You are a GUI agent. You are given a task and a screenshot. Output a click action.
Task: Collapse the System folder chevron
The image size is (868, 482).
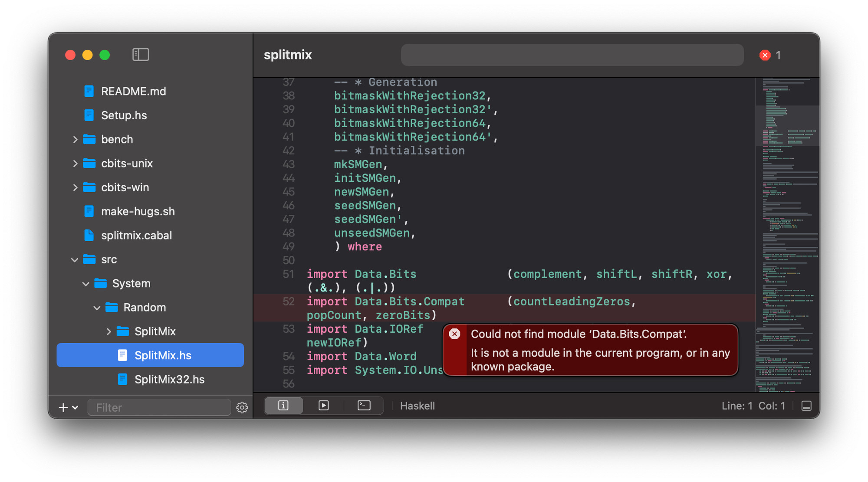coord(85,284)
